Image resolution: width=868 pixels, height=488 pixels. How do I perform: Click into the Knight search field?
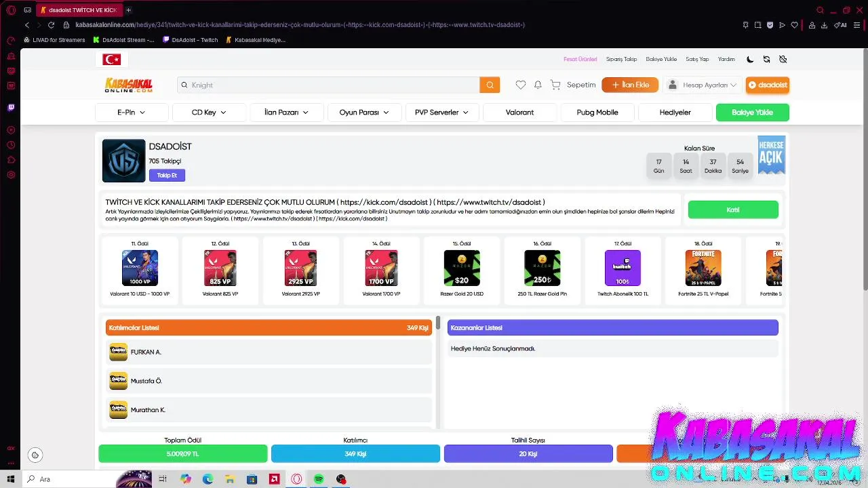click(x=328, y=85)
